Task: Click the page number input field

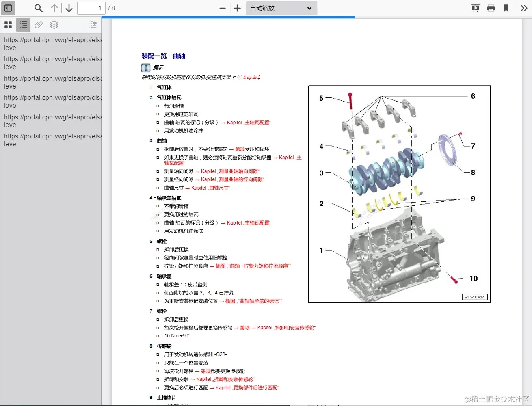Action: coord(91,8)
